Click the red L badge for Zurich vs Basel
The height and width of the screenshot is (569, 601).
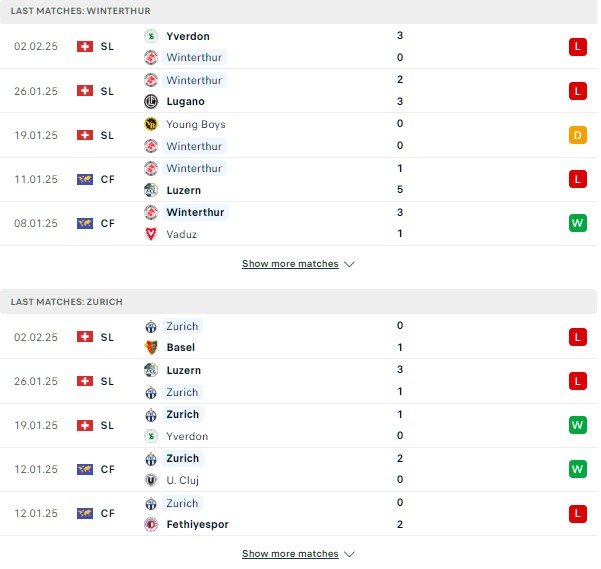(578, 337)
